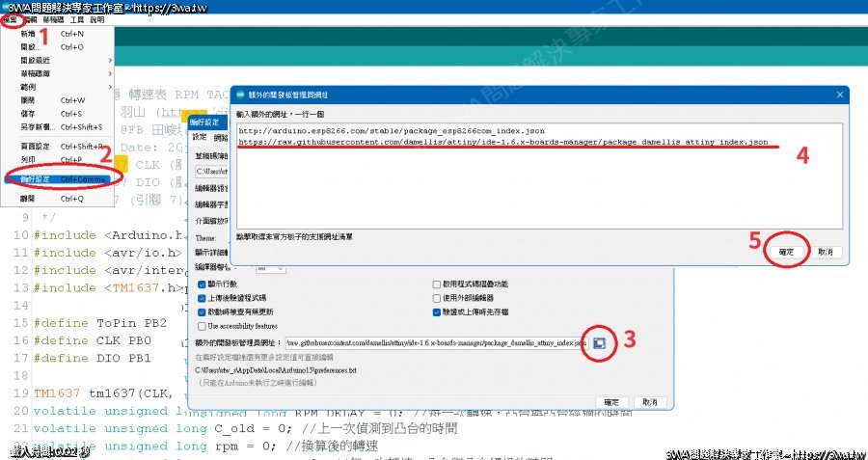Toggle the 上傳後驗證程式碼 checkbox

pos(201,299)
